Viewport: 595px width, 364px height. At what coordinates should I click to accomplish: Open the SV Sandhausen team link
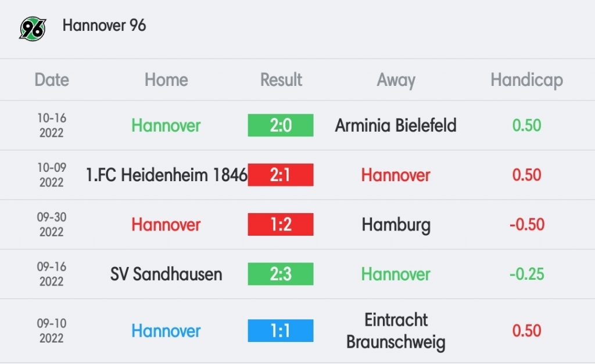(166, 274)
